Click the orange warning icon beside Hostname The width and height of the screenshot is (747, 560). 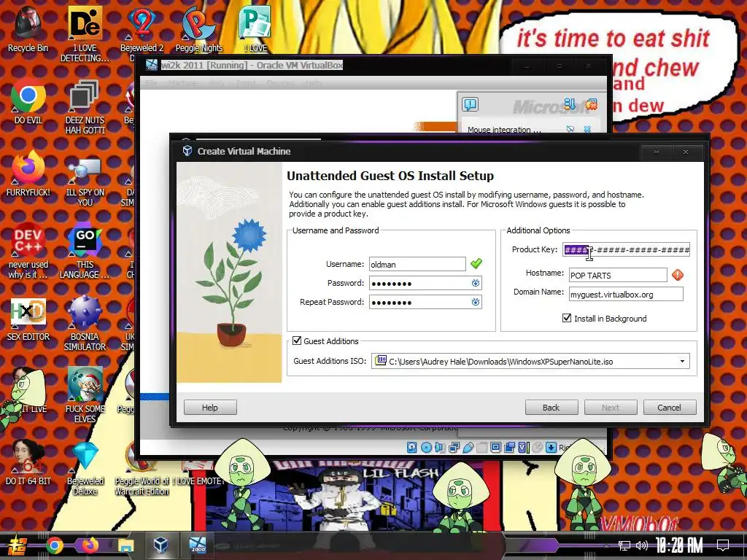(678, 275)
